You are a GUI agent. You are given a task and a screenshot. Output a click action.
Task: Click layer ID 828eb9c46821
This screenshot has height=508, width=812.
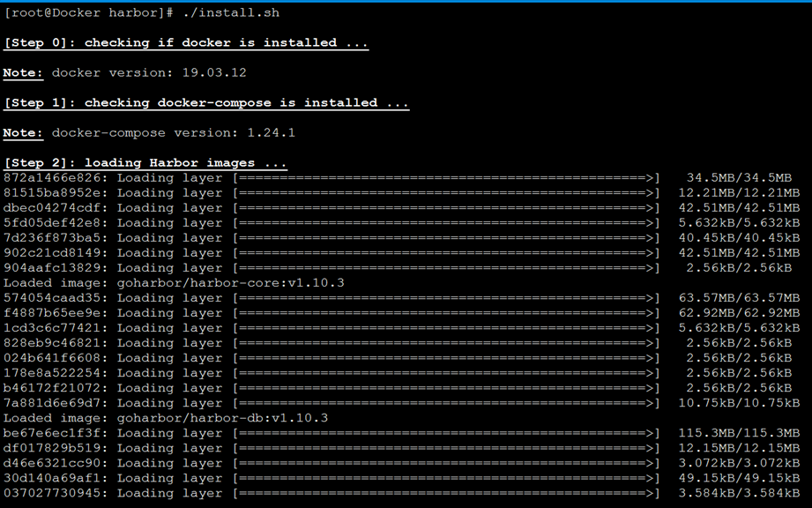[52, 343]
